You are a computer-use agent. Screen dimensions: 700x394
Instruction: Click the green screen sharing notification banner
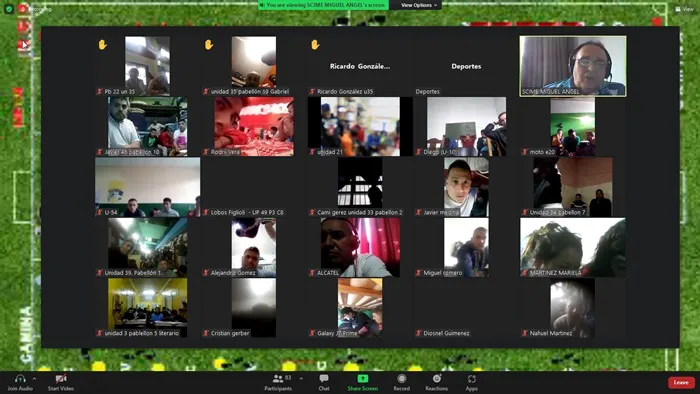pyautogui.click(x=323, y=5)
